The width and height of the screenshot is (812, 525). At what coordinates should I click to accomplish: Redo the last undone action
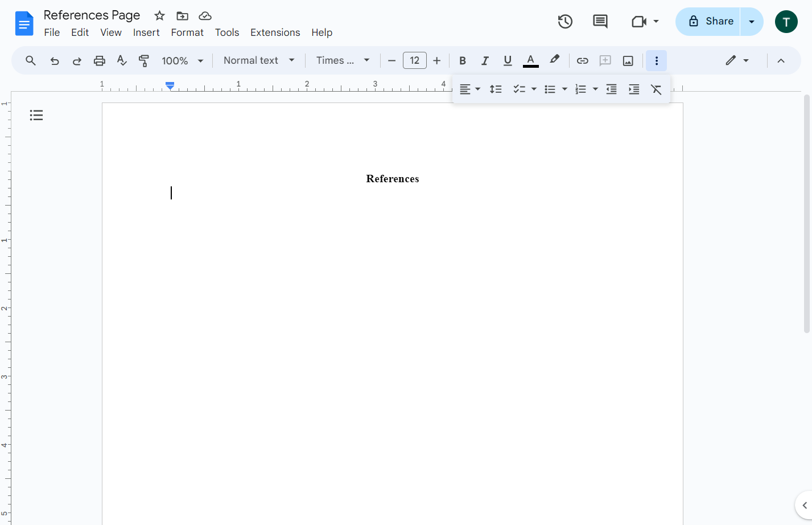pyautogui.click(x=77, y=61)
